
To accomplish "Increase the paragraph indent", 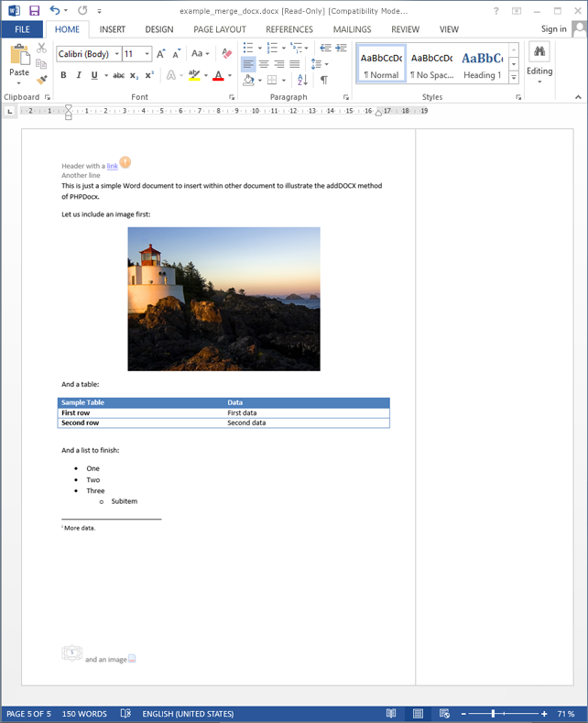I will [x=342, y=48].
